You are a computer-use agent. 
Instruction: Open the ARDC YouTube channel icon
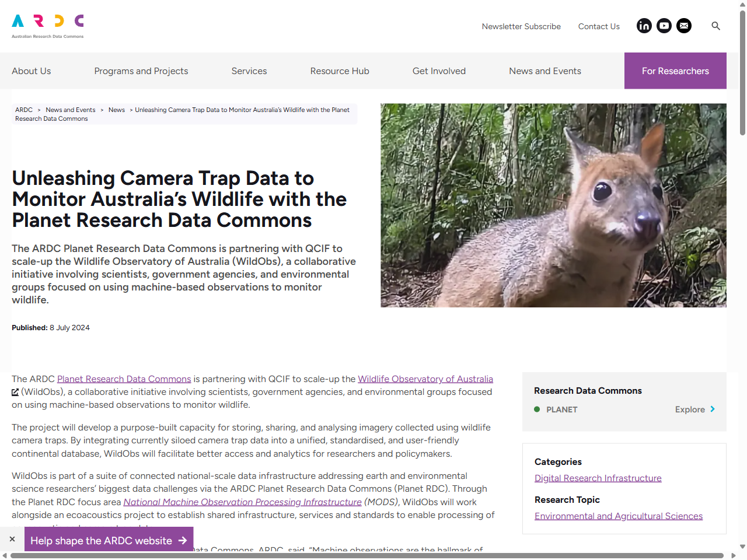click(x=664, y=26)
